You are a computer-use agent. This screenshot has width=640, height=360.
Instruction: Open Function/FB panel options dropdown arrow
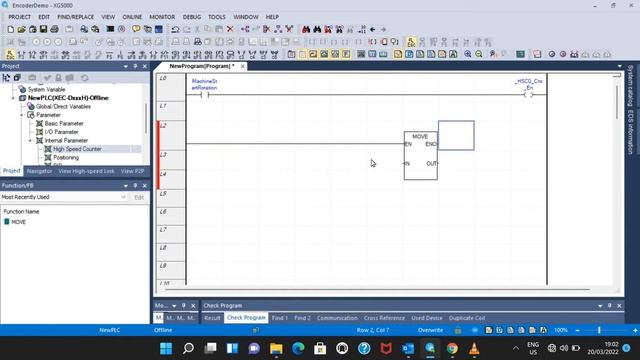126,186
